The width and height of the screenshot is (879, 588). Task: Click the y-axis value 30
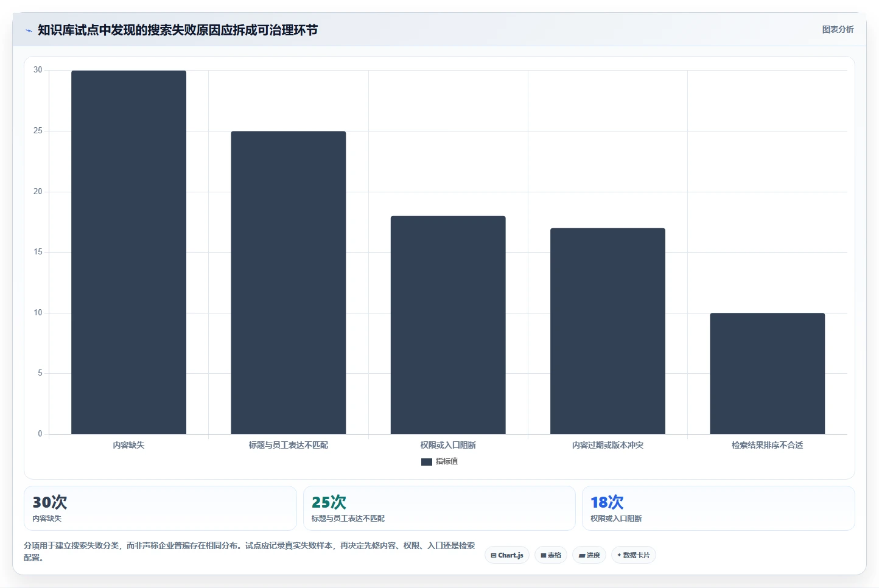(38, 70)
